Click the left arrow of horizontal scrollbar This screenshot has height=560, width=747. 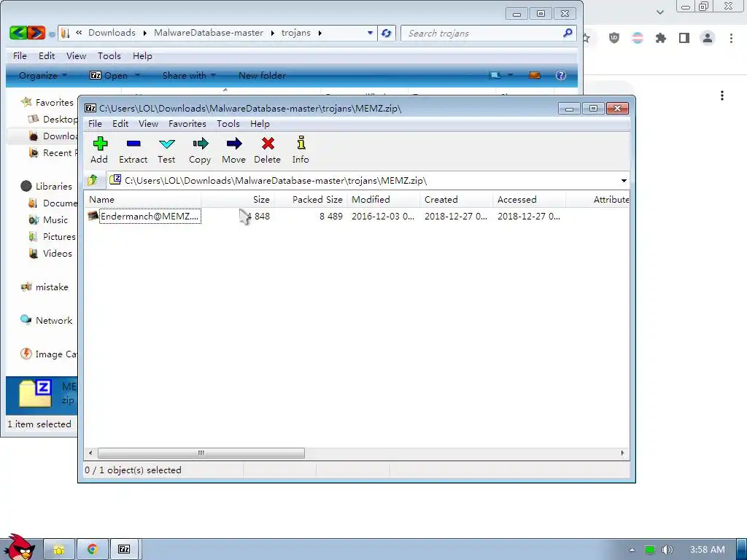[90, 453]
